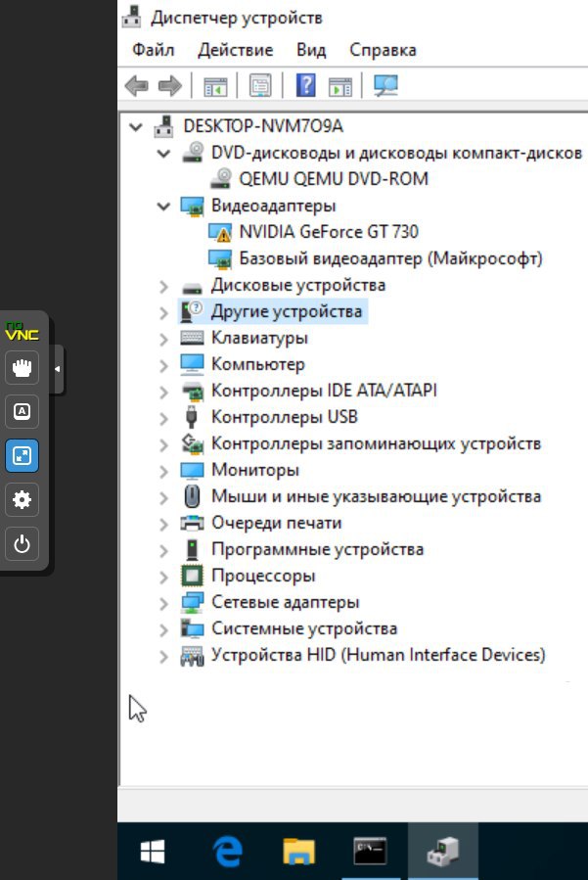Expand the Контроллеры IDE ATA/ATAPI chevron
Screen dimensions: 588x880
pyautogui.click(x=163, y=393)
